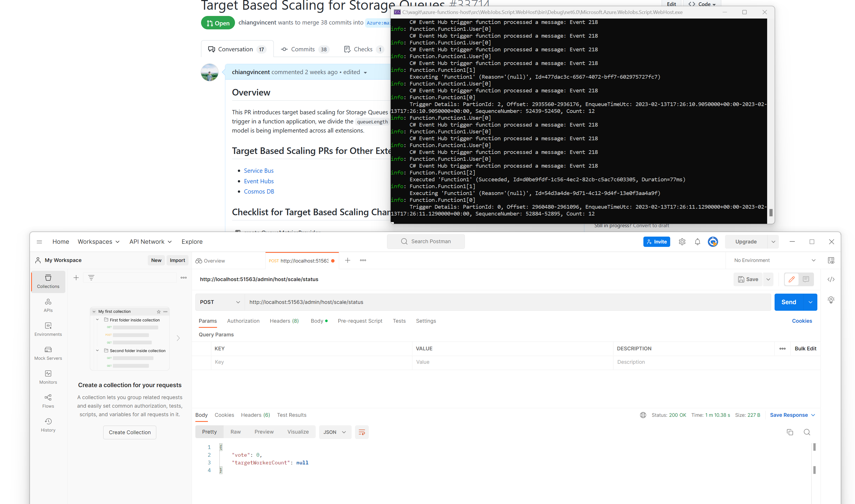Image resolution: width=855 pixels, height=504 pixels.
Task: Open the JSON format dropdown
Action: pos(334,432)
